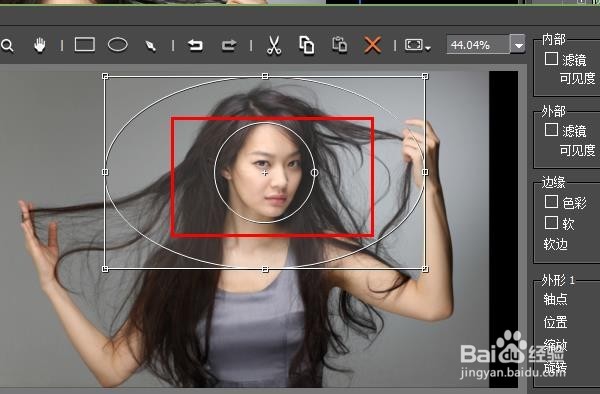600x394 pixels.
Task: Tick the 色彩 checkbox under 边缘
Action: click(x=551, y=202)
